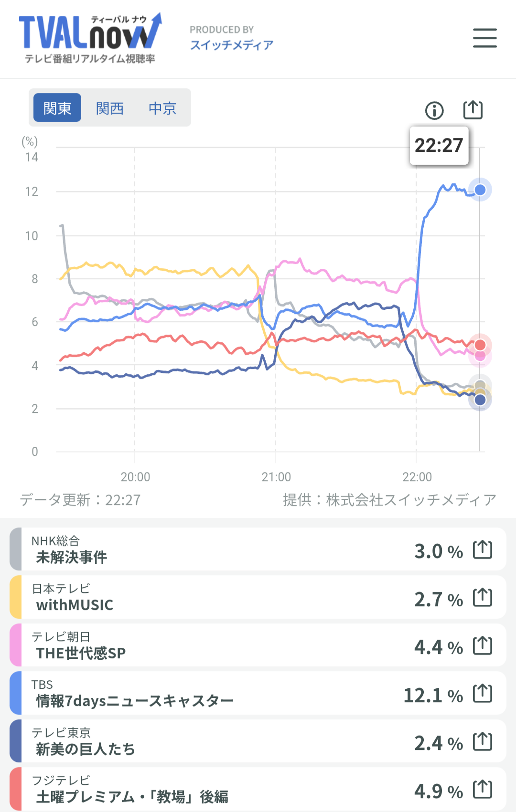This screenshot has width=516, height=812.
Task: Share the NHK総合 未解決事件 rating
Action: 482,549
